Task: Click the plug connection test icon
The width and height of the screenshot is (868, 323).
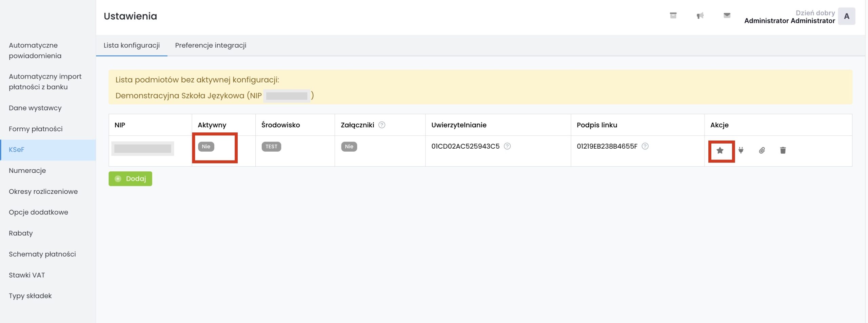Action: tap(741, 150)
